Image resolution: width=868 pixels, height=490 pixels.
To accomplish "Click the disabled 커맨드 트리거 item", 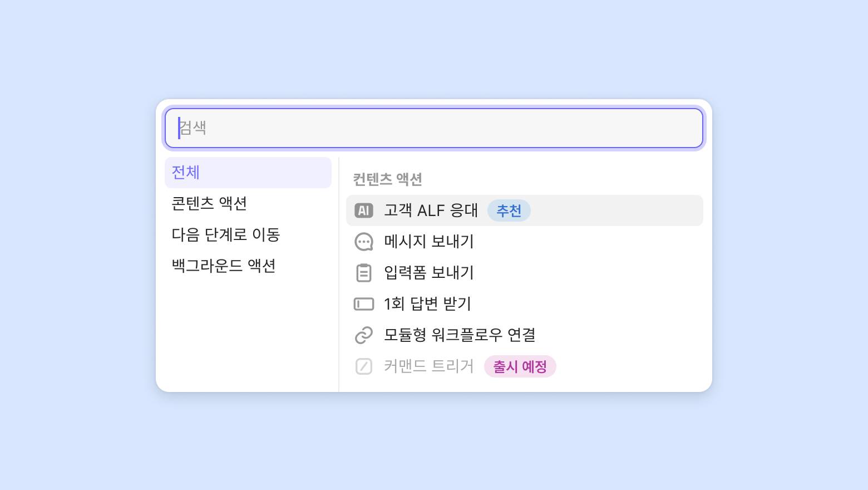I will point(429,366).
